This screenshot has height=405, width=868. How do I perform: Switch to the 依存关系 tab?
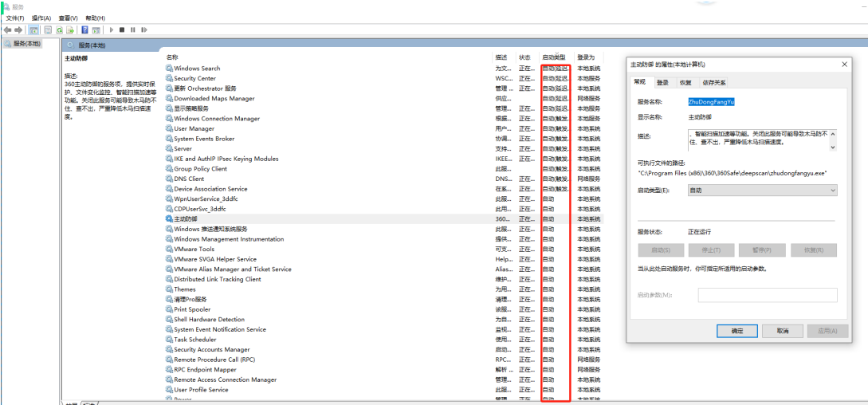click(714, 83)
